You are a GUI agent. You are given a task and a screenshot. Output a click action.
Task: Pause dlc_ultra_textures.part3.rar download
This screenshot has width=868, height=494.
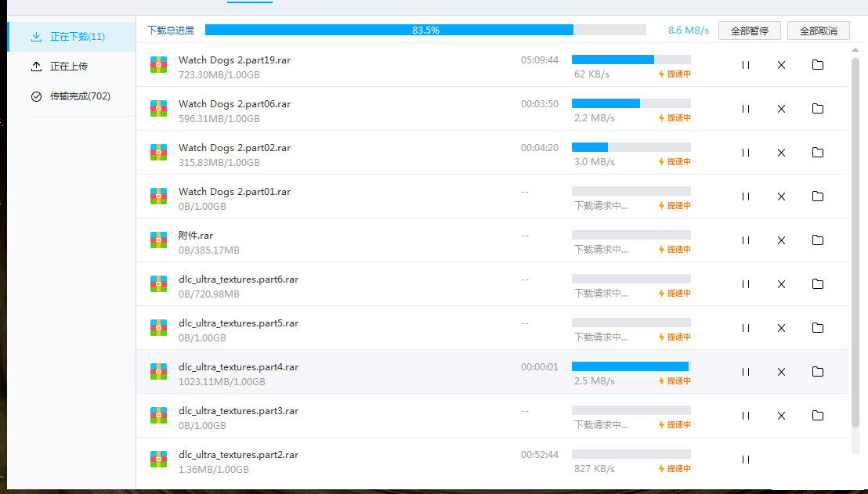point(746,416)
